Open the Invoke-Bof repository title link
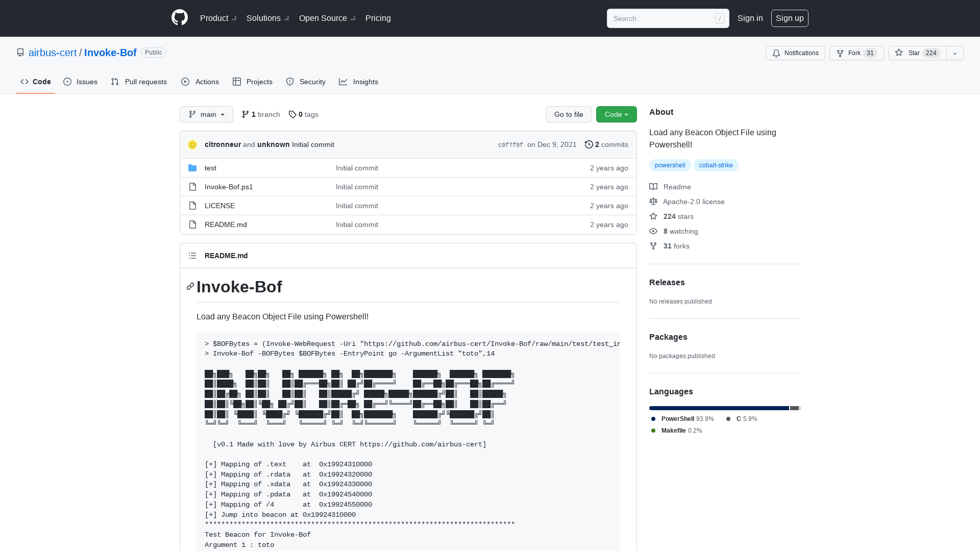980x551 pixels. tap(110, 53)
